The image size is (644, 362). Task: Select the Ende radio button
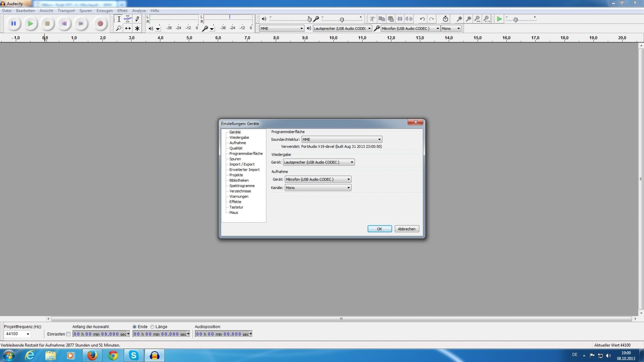[134, 327]
